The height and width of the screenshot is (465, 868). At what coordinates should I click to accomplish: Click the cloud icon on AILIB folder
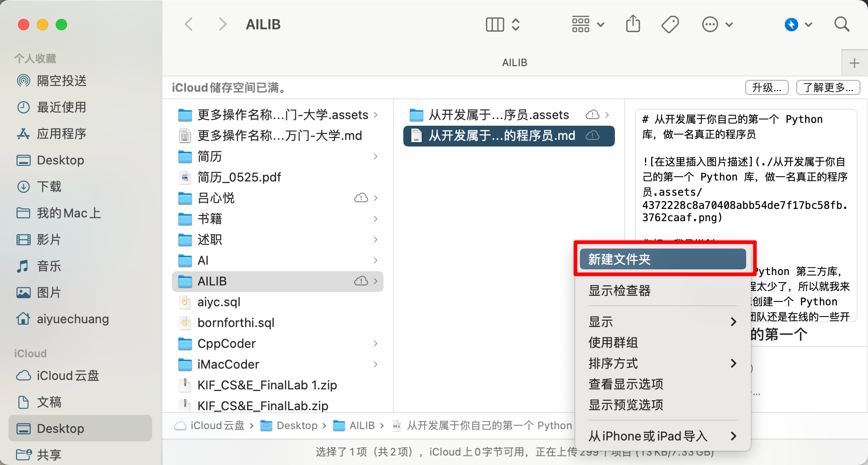tap(361, 281)
